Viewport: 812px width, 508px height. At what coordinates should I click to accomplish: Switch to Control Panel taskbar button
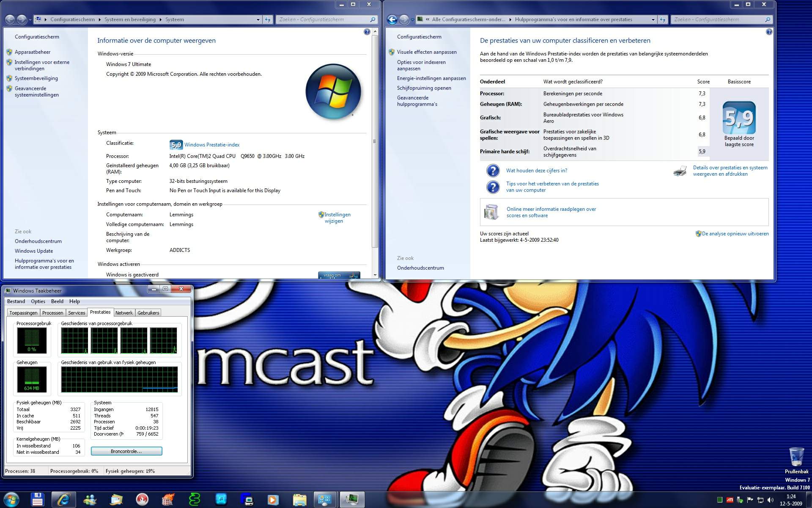[326, 500]
